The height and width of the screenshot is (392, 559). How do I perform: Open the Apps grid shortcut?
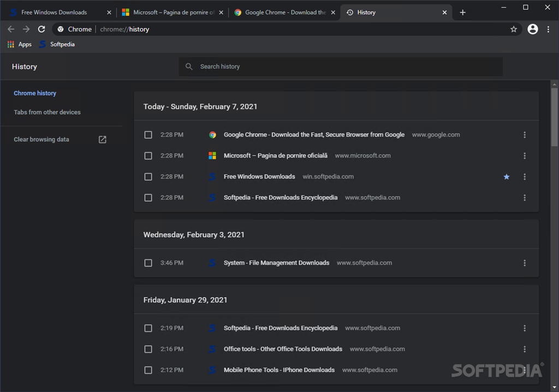tap(20, 44)
